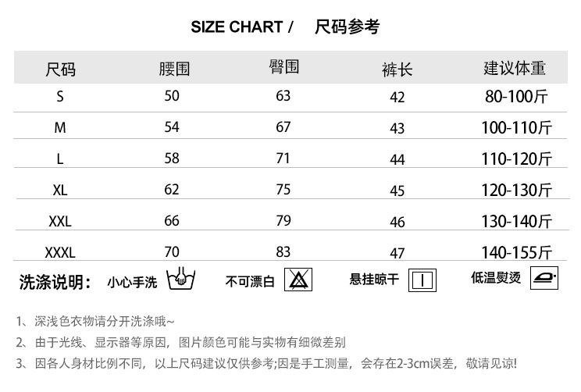The height and width of the screenshot is (392, 581).
Task: Select the 腰围 column header
Action: 173,69
